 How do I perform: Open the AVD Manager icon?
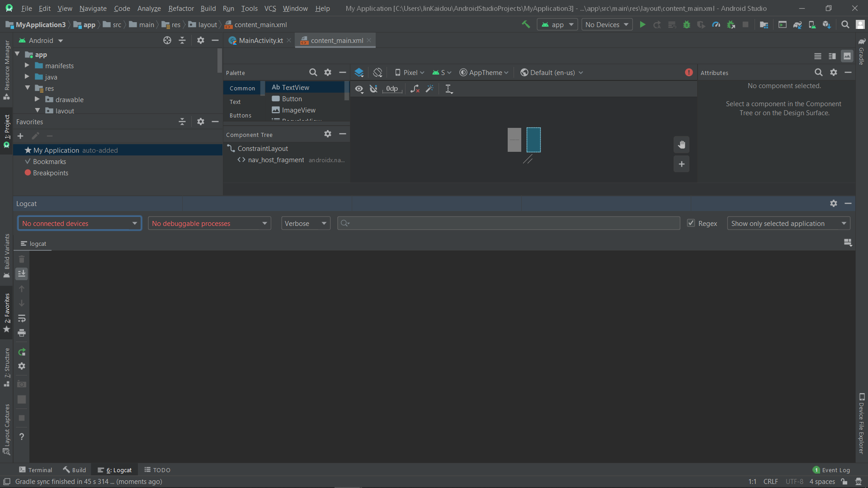812,24
